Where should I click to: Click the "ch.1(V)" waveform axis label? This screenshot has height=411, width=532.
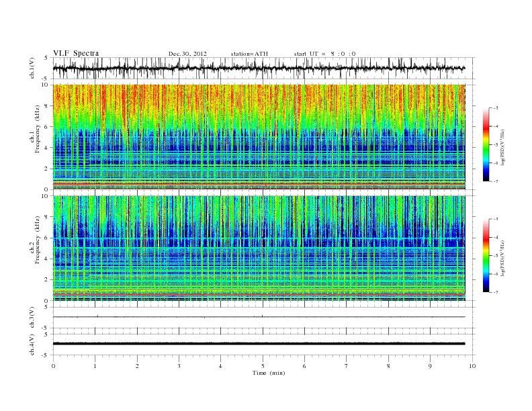(x=32, y=68)
